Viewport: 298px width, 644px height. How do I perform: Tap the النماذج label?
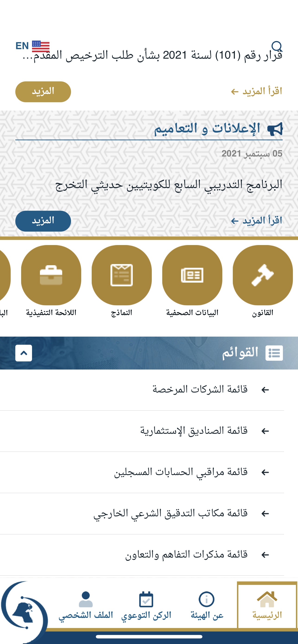122,313
